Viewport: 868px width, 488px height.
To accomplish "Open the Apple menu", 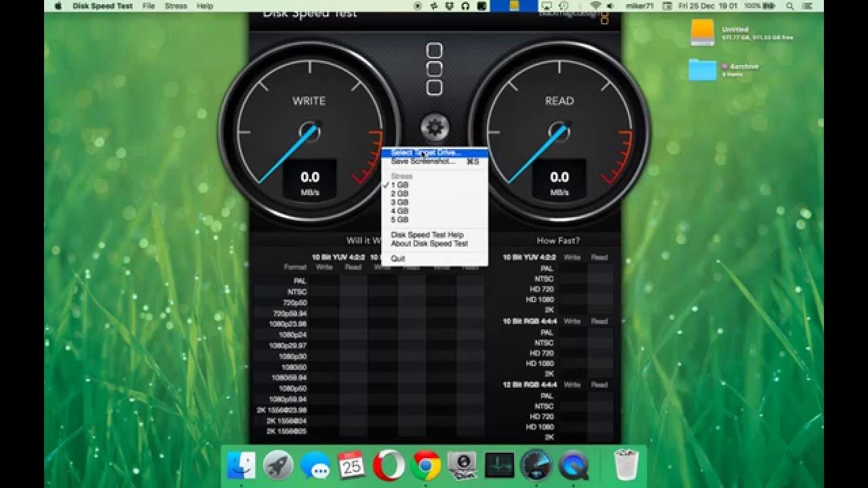I will (x=58, y=6).
